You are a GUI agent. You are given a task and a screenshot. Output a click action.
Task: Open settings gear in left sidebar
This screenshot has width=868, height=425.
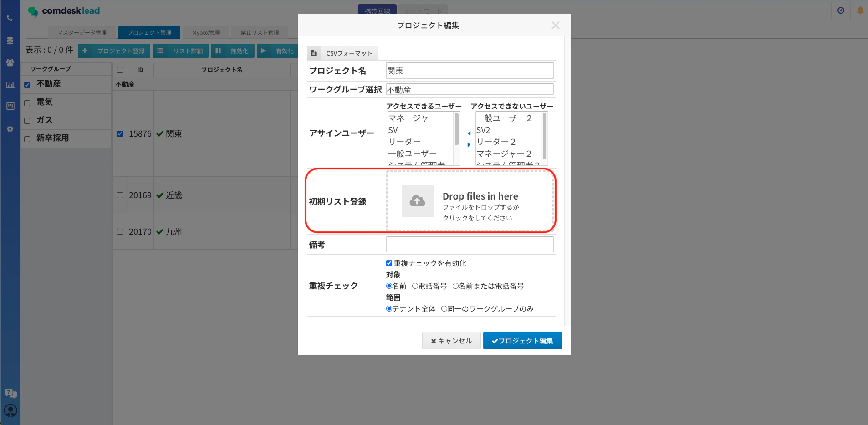10,129
